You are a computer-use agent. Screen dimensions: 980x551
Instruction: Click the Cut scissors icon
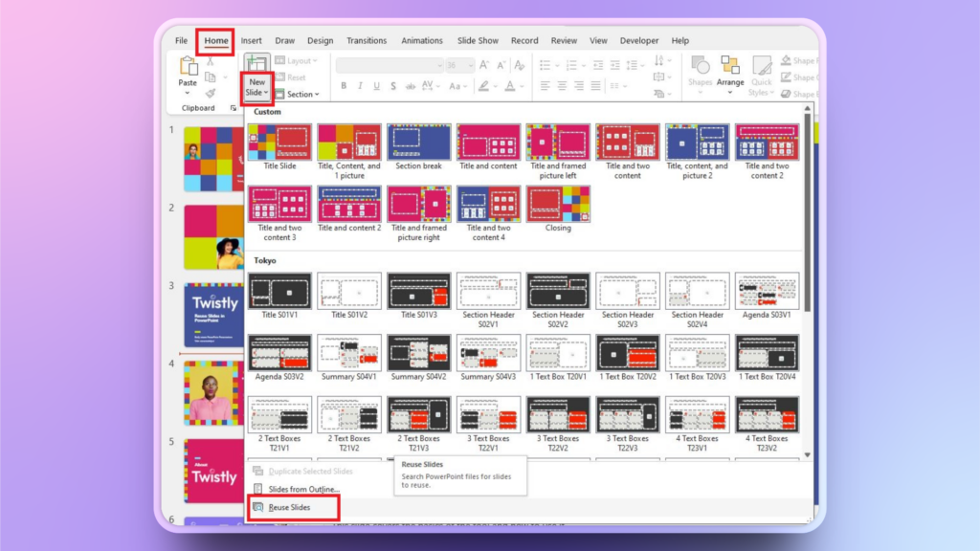[211, 62]
